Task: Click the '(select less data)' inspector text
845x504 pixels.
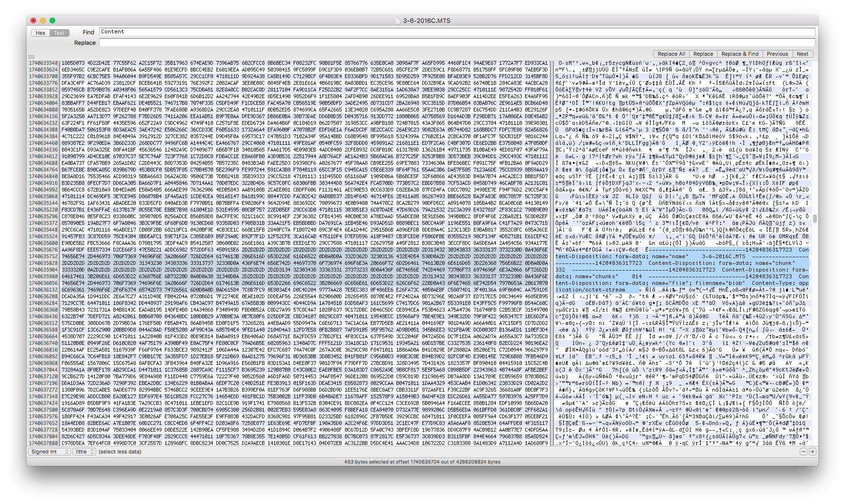Action: coord(120,452)
